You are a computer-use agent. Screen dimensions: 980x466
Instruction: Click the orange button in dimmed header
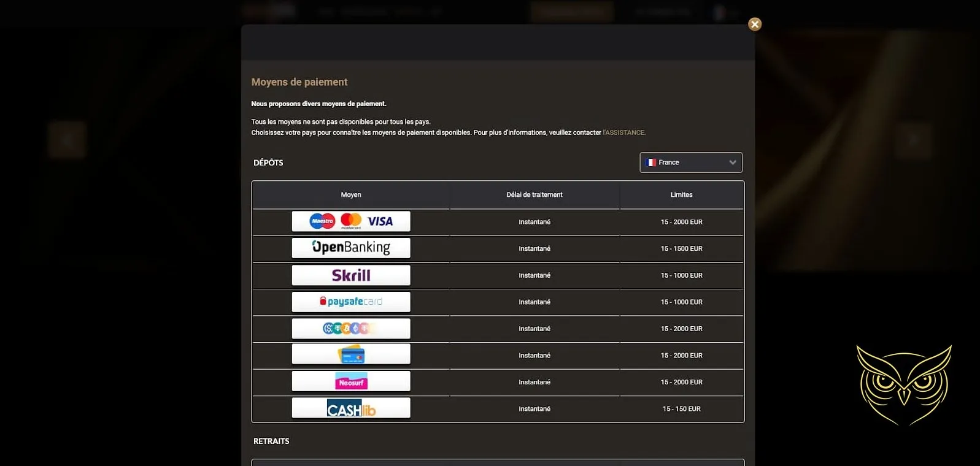pos(572,11)
